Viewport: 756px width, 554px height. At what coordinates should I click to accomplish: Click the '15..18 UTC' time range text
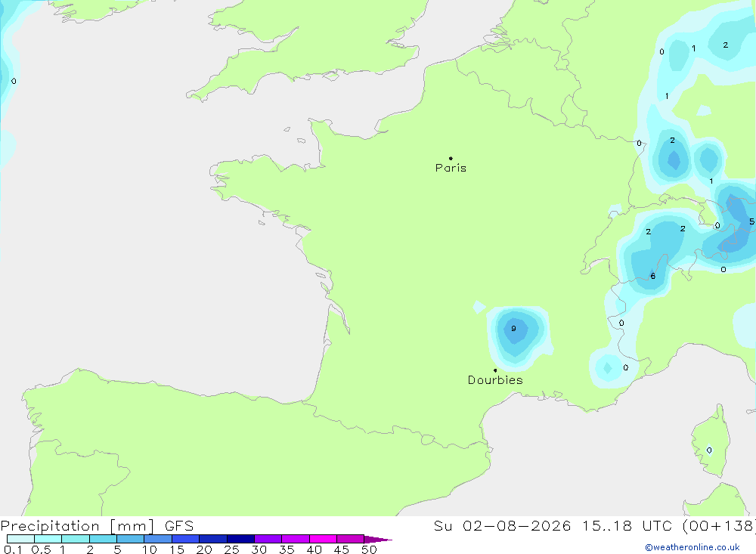pyautogui.click(x=627, y=526)
